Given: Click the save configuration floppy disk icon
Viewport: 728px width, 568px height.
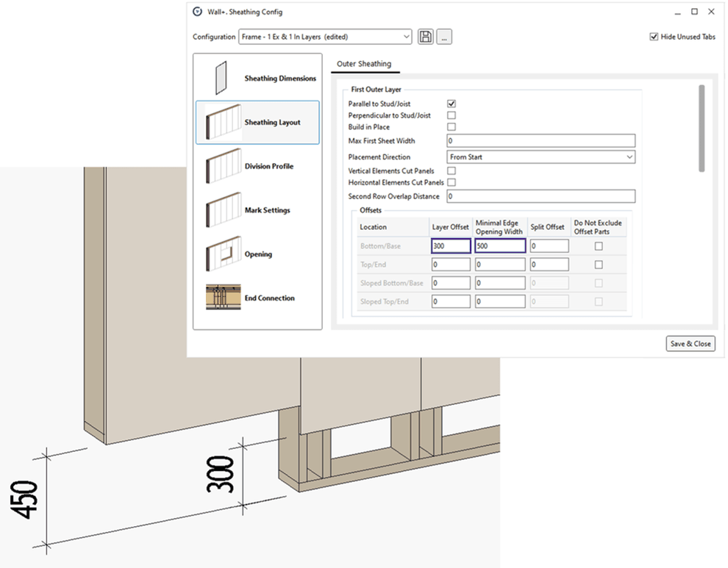Looking at the screenshot, I should click(x=425, y=37).
